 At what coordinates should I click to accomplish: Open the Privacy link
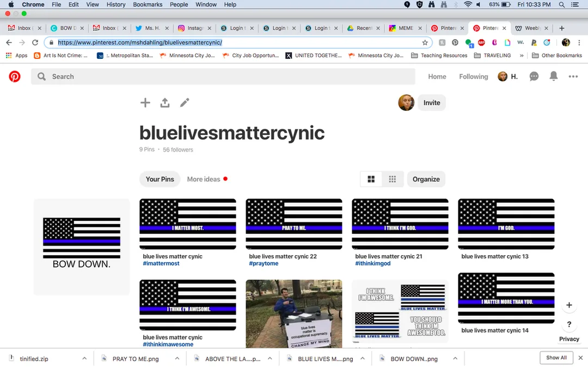pos(569,339)
